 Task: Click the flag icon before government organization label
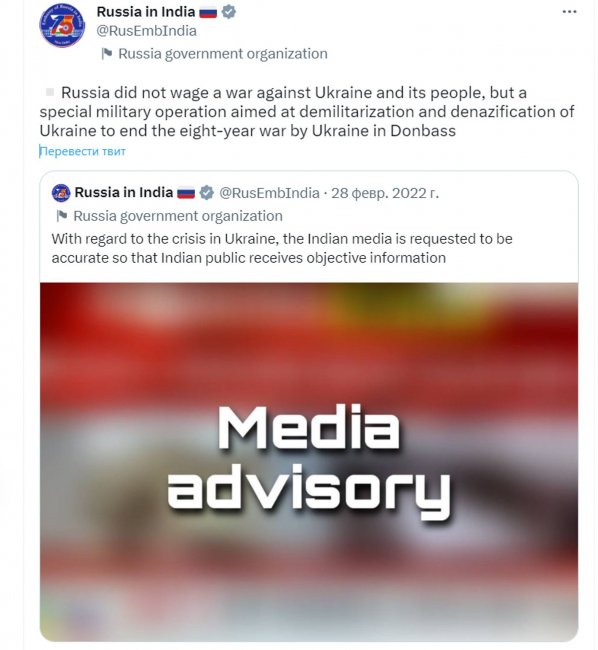(107, 54)
